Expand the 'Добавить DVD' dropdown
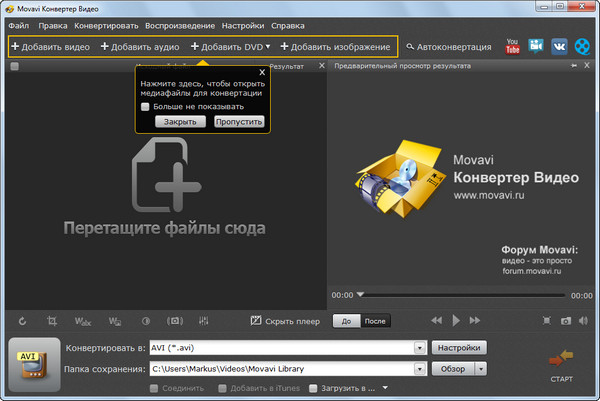The image size is (600, 401). click(x=267, y=47)
